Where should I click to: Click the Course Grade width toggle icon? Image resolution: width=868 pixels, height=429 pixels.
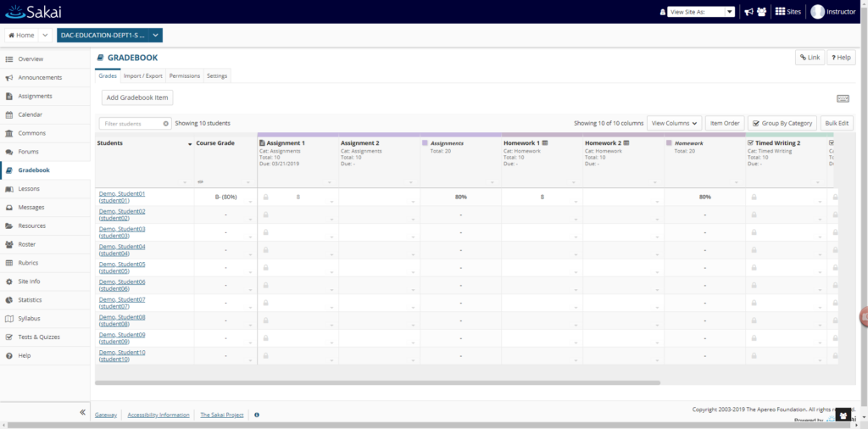(x=200, y=182)
